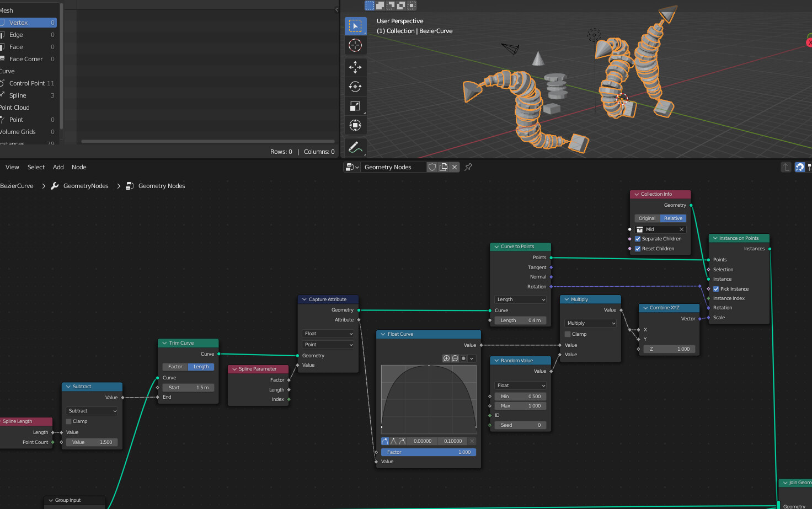
Task: Open the node editor Select menu
Action: click(36, 167)
